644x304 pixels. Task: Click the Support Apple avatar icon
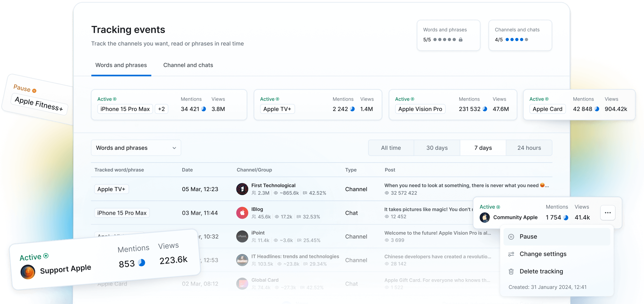pyautogui.click(x=28, y=272)
